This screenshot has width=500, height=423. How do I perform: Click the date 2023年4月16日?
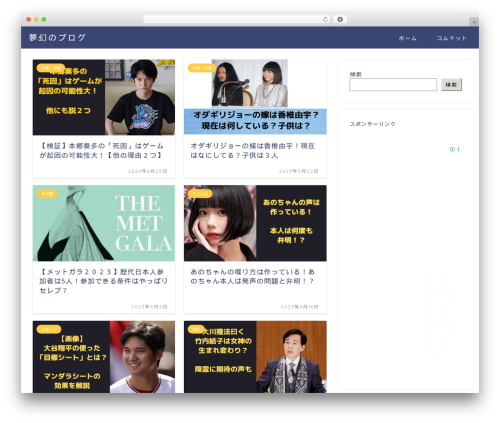pos(299,307)
